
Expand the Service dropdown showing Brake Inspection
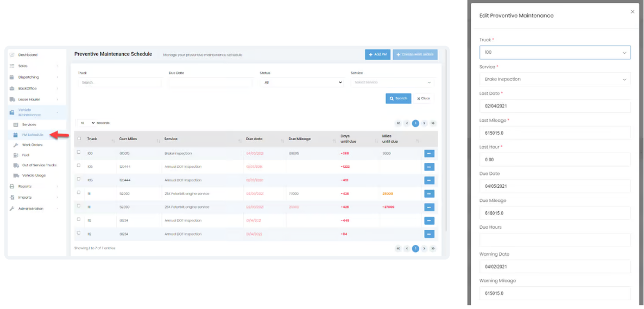click(554, 79)
